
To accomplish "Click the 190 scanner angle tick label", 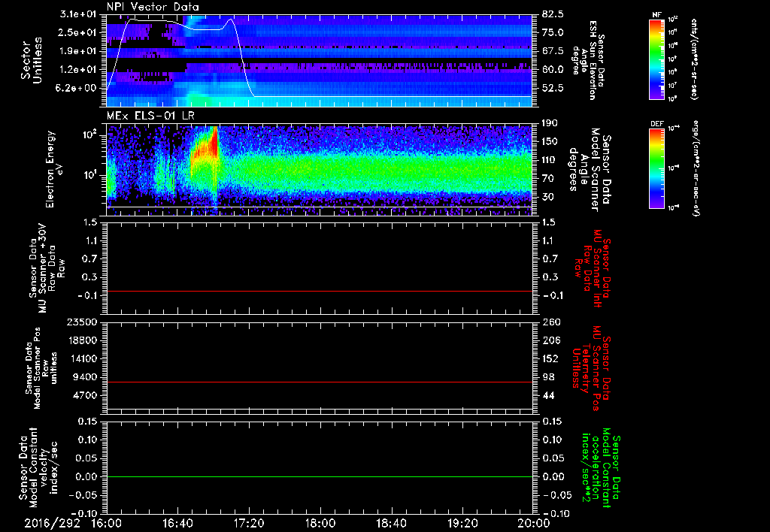I will [551, 123].
